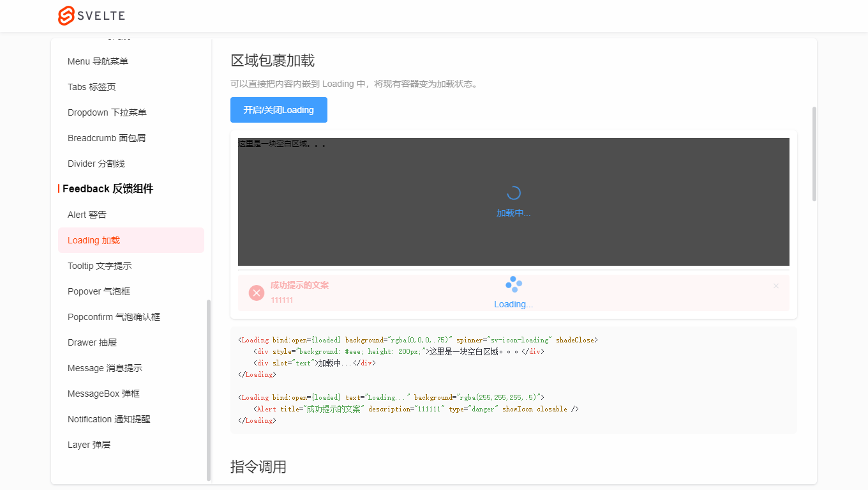Image resolution: width=868 pixels, height=490 pixels.
Task: Click the 加载中... spinner text label
Action: point(513,212)
